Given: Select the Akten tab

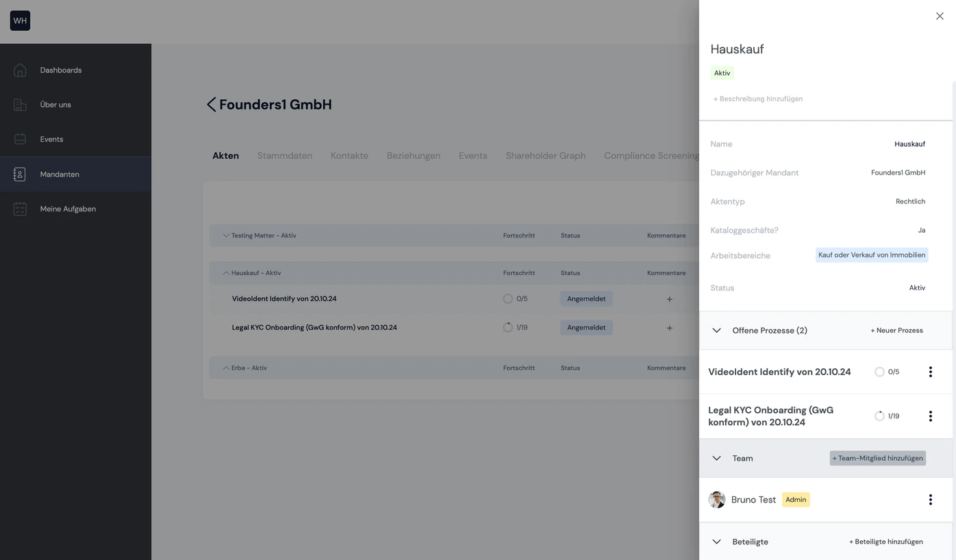Looking at the screenshot, I should [225, 155].
